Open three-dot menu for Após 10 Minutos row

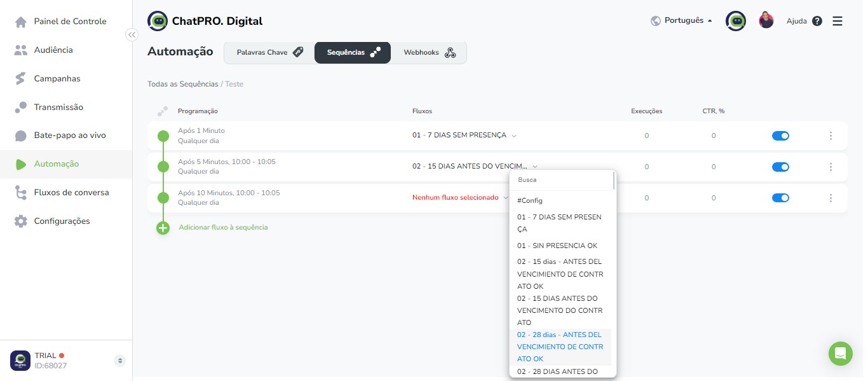[831, 198]
